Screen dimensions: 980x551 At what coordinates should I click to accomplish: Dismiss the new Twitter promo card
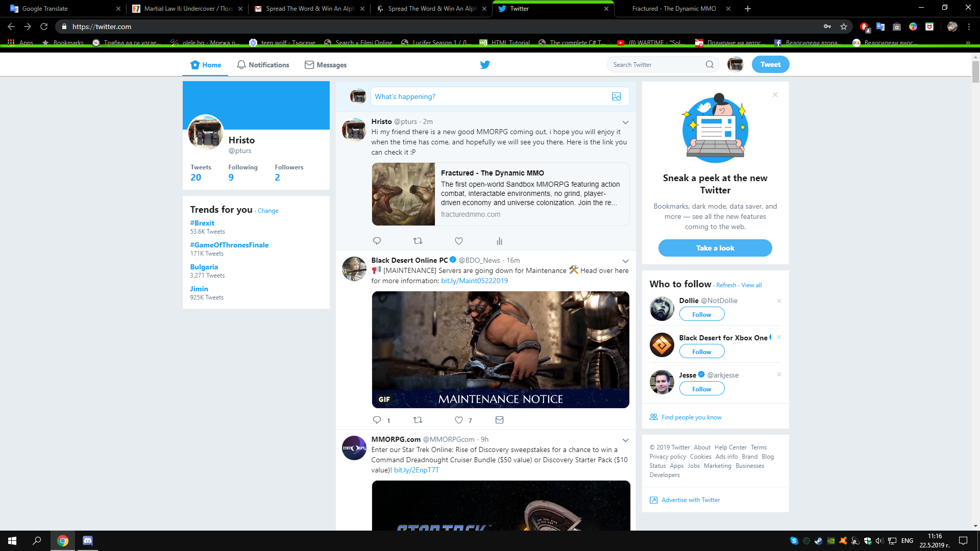pyautogui.click(x=775, y=95)
